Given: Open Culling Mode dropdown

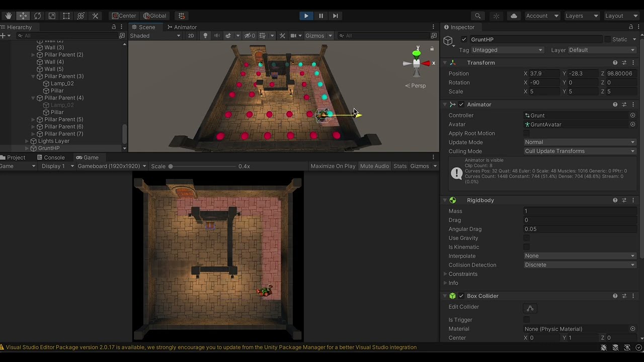Looking at the screenshot, I should (580, 151).
